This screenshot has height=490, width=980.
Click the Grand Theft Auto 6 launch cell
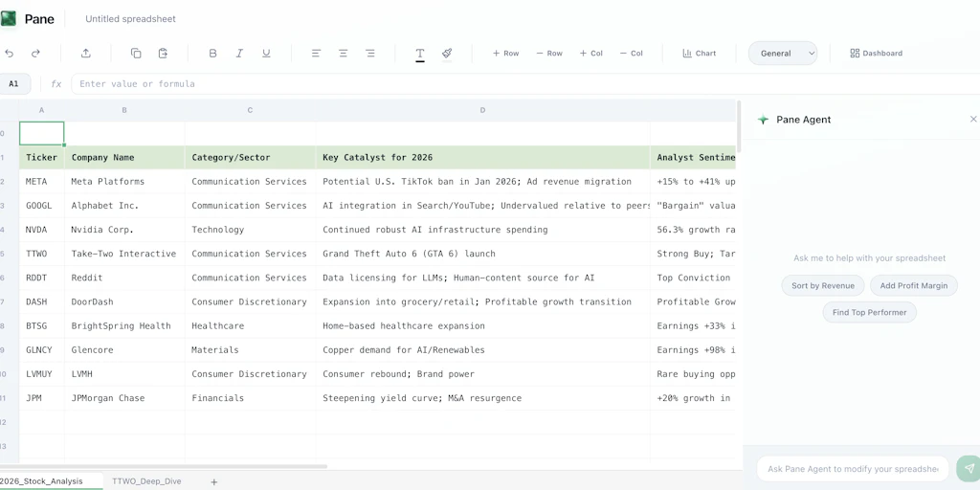tap(482, 254)
